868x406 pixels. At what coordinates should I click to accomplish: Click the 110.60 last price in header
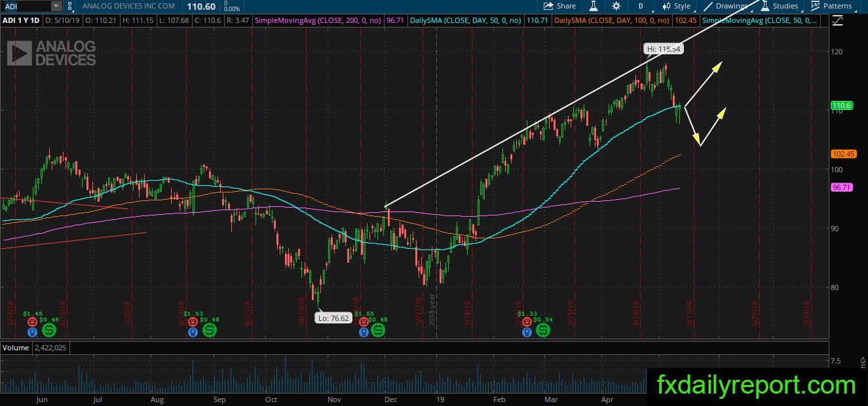pyautogui.click(x=201, y=6)
